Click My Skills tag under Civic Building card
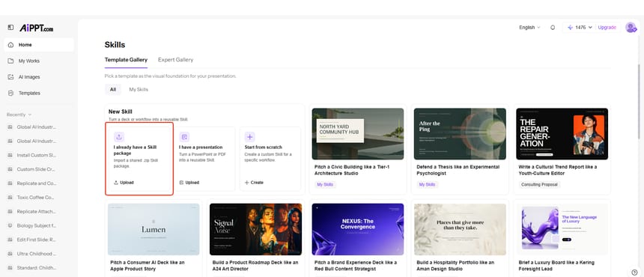The width and height of the screenshot is (644, 277). 324,185
